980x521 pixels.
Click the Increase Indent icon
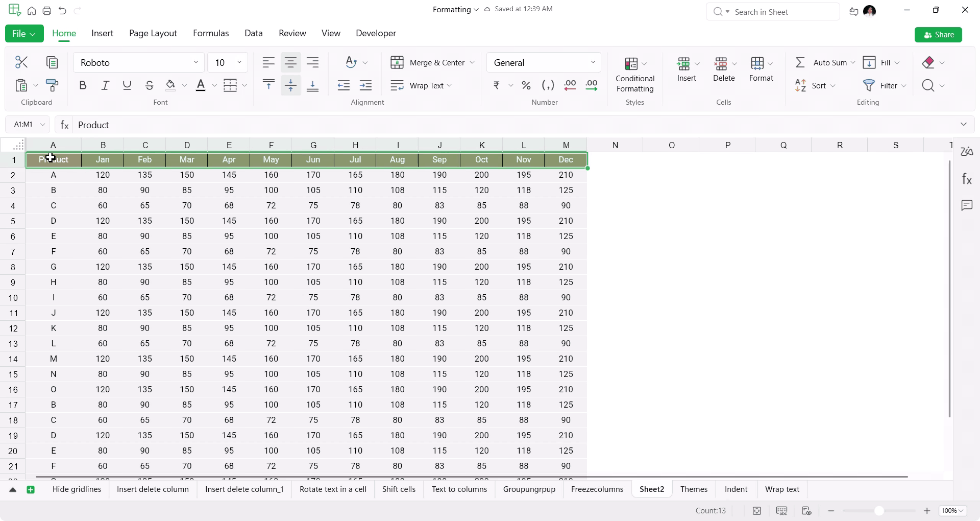coord(366,85)
